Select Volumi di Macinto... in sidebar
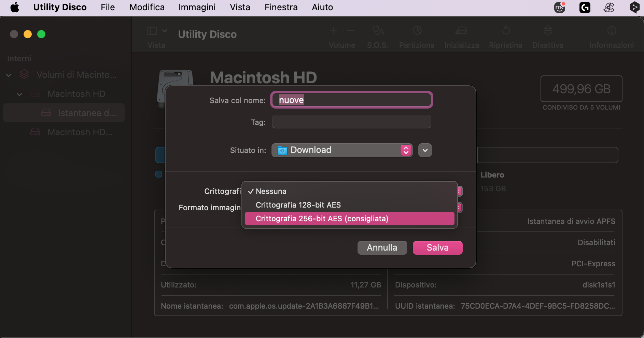This screenshot has height=338, width=644. tap(76, 75)
